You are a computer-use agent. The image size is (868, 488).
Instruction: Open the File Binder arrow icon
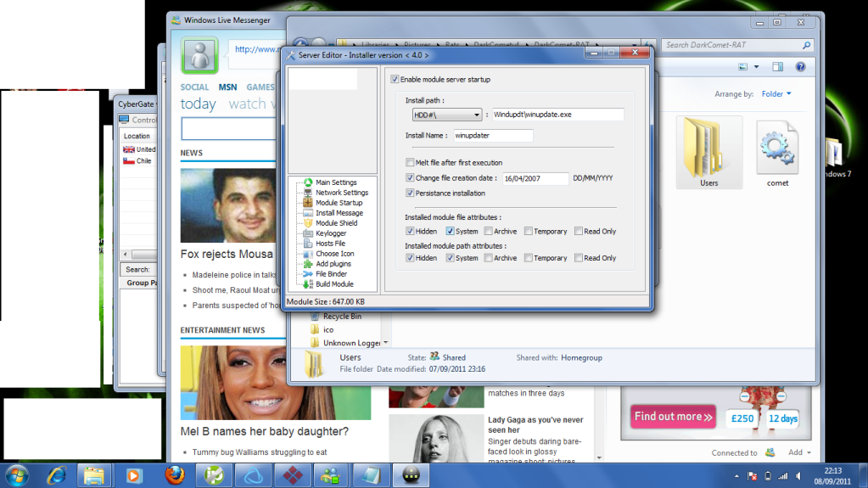click(x=308, y=273)
